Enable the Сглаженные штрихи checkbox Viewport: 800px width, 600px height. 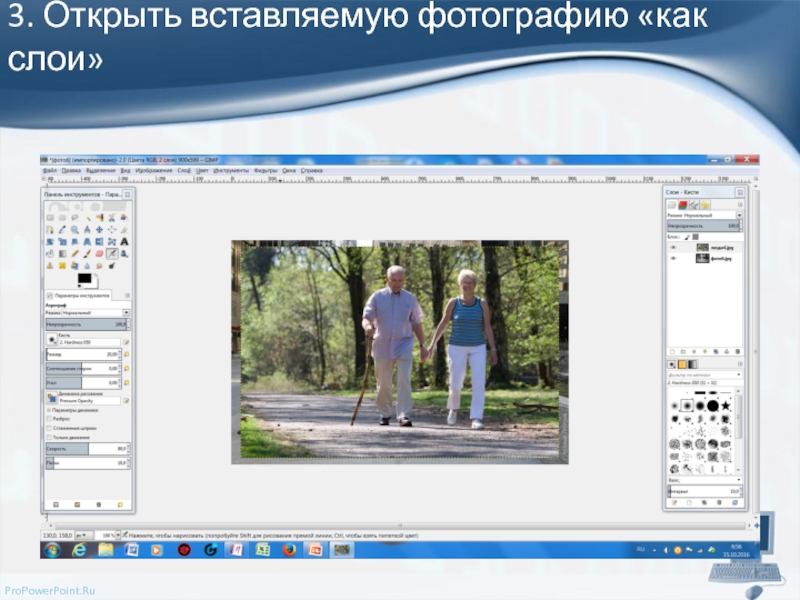tap(49, 428)
